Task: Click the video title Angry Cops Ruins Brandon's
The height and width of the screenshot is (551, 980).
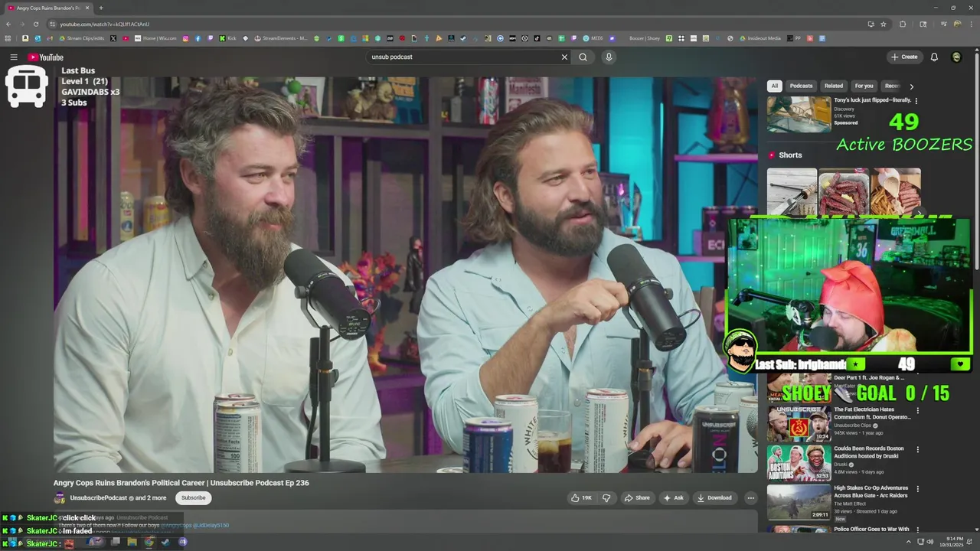Action: pyautogui.click(x=181, y=483)
